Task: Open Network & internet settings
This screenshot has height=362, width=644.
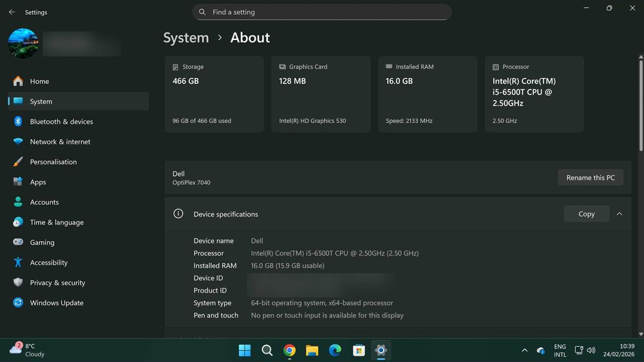Action: [x=60, y=142]
